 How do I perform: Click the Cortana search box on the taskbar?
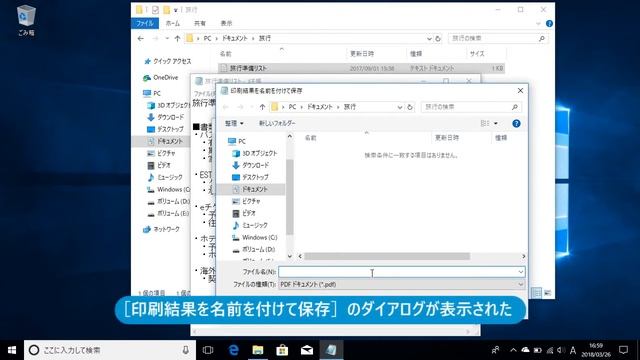click(110, 350)
